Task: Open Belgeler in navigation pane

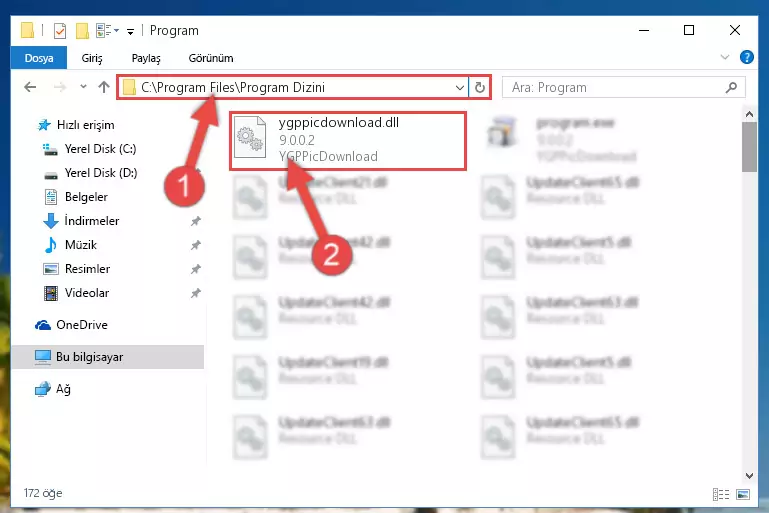Action: tap(76, 197)
